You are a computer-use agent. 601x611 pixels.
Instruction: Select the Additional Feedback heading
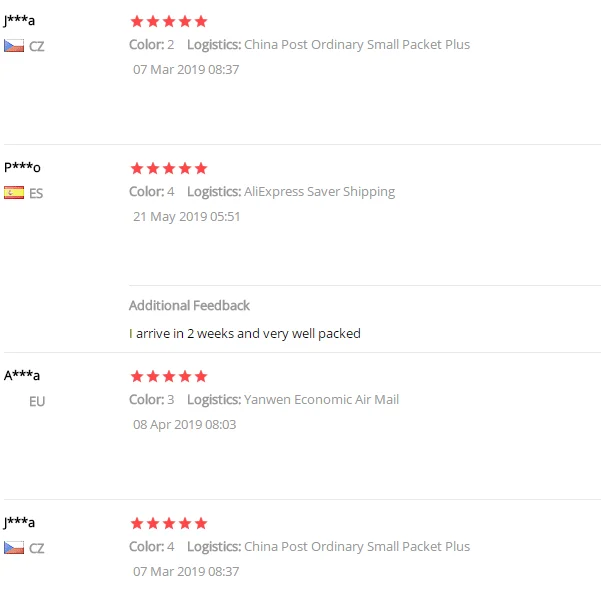pyautogui.click(x=189, y=306)
